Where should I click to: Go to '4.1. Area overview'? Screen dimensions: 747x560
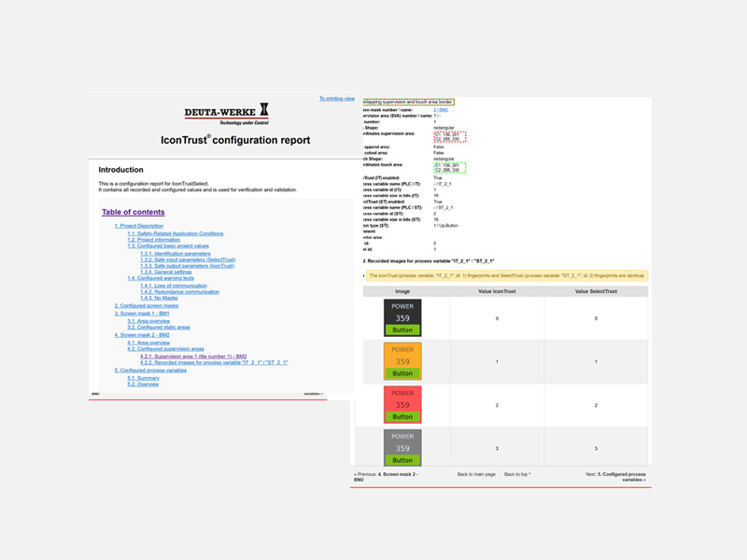tap(148, 343)
